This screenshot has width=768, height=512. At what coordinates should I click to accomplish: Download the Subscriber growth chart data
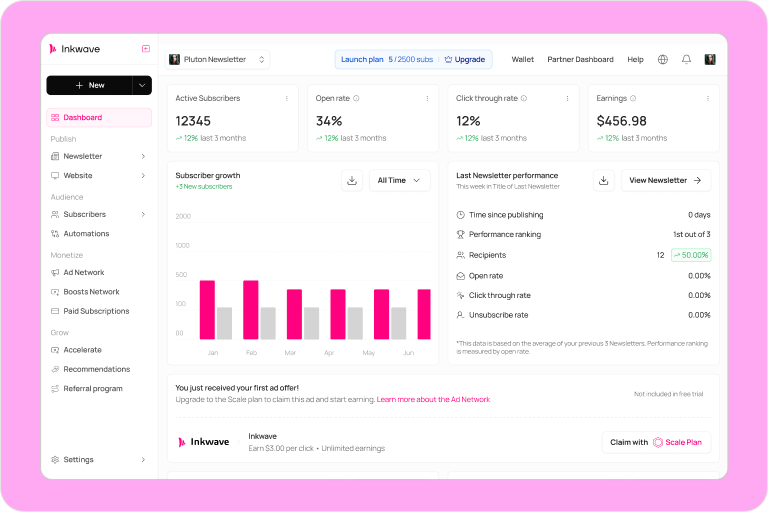click(352, 180)
